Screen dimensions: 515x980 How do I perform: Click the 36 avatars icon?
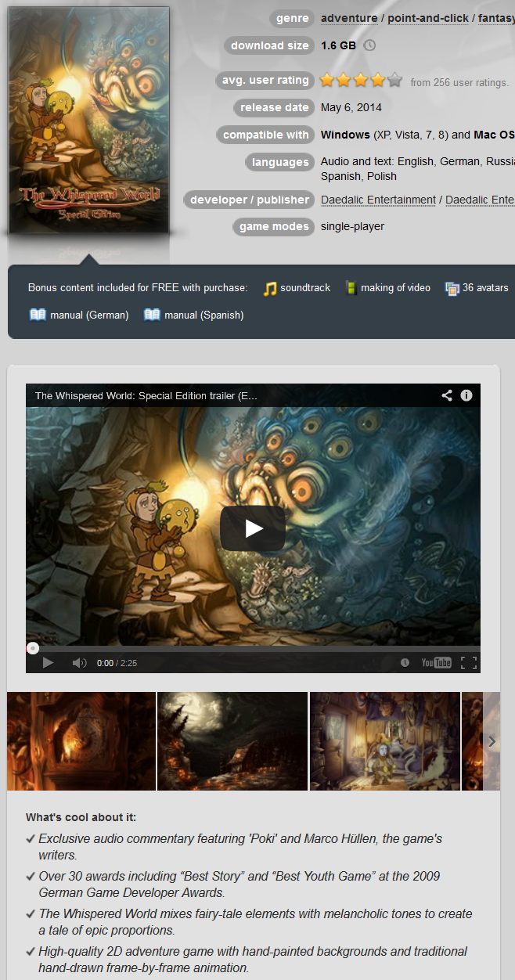[x=452, y=288]
